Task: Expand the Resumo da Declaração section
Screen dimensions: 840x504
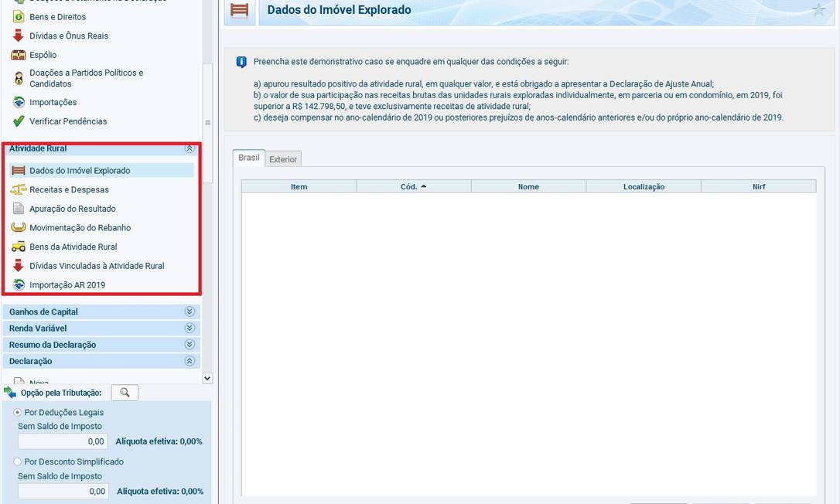Action: pos(189,345)
